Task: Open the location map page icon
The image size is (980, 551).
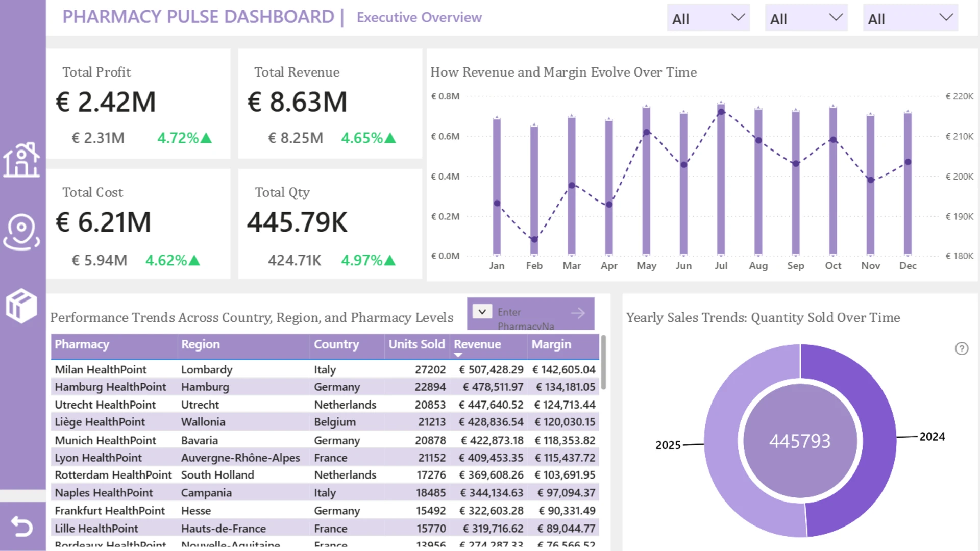Action: point(21,232)
